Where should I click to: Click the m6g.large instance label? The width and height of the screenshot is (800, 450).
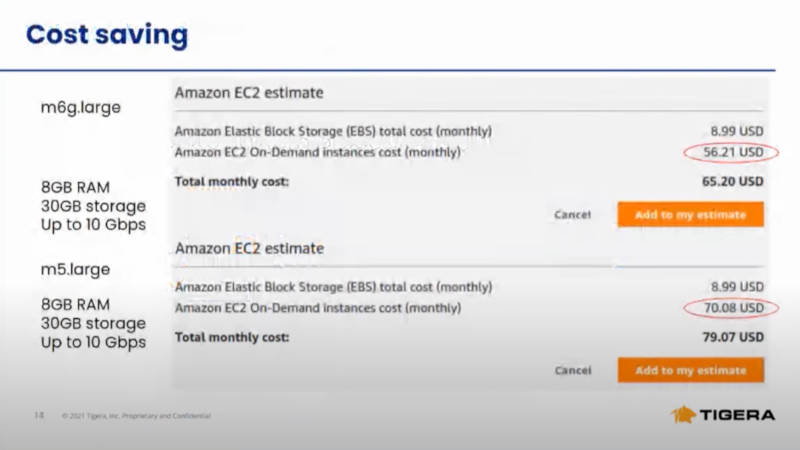tap(81, 108)
